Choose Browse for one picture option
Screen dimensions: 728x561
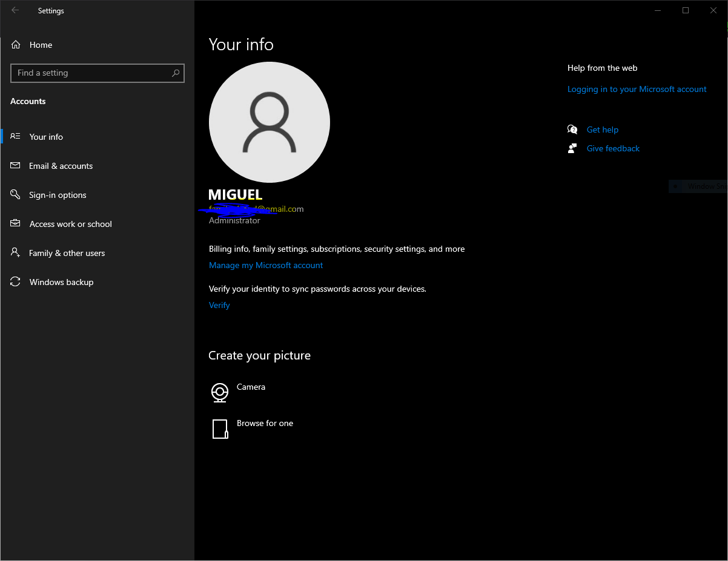pyautogui.click(x=265, y=423)
